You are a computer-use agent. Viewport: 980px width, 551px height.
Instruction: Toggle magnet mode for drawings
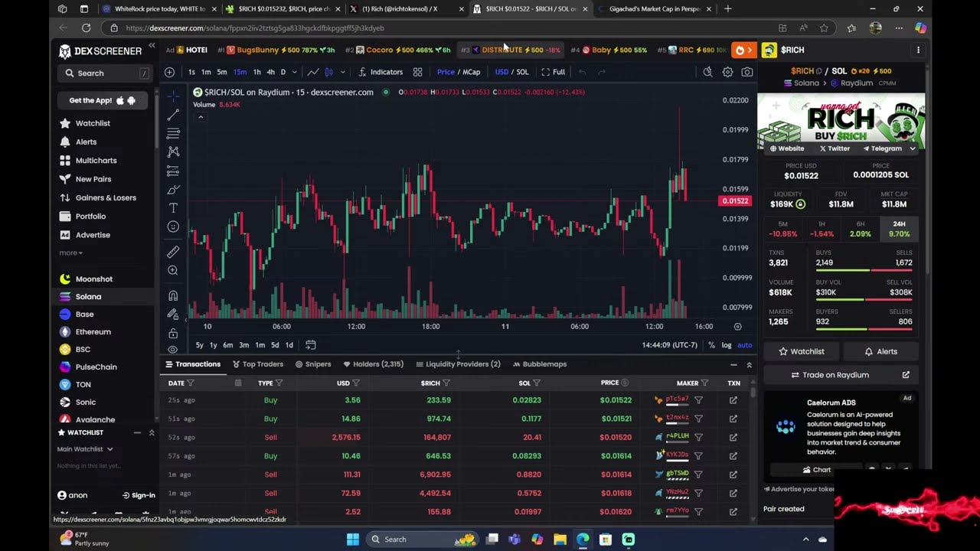tap(173, 295)
